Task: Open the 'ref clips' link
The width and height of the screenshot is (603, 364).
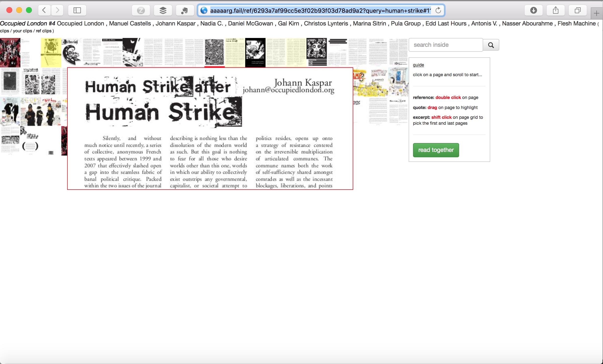Action: pos(44,31)
